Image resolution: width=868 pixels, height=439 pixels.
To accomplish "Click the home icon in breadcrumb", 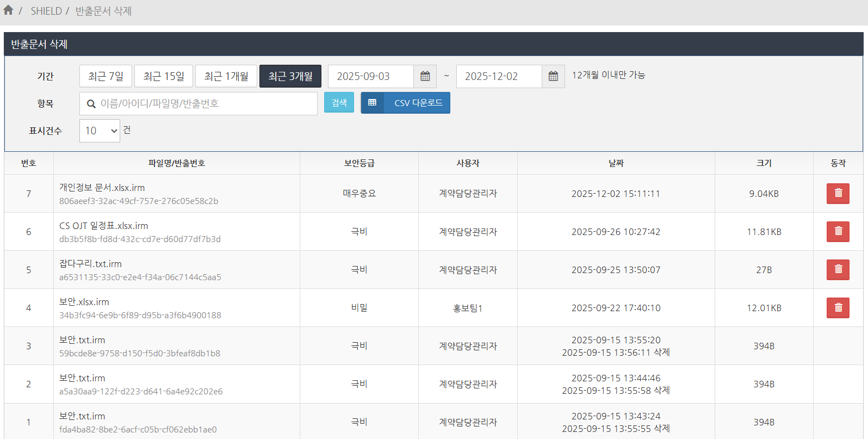I will (x=8, y=10).
